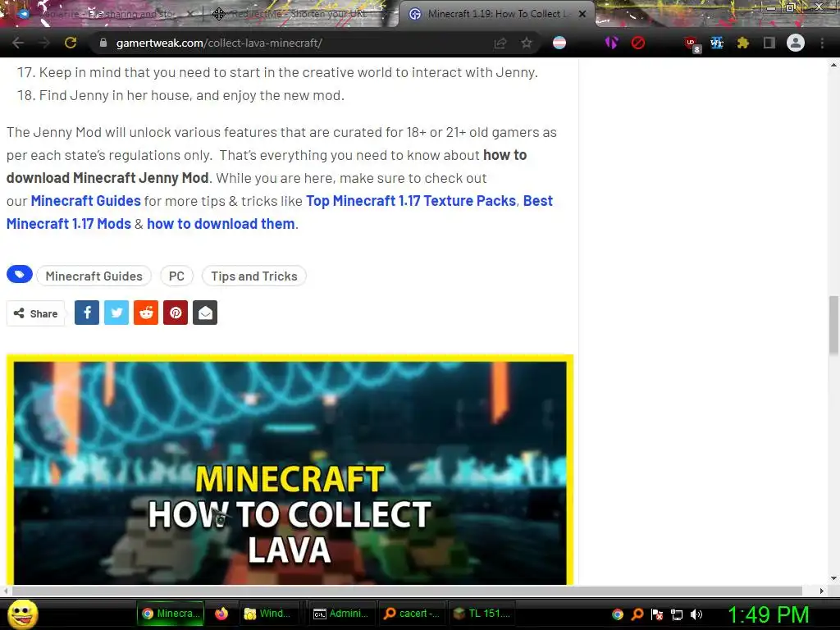Share article on Reddit

146,313
